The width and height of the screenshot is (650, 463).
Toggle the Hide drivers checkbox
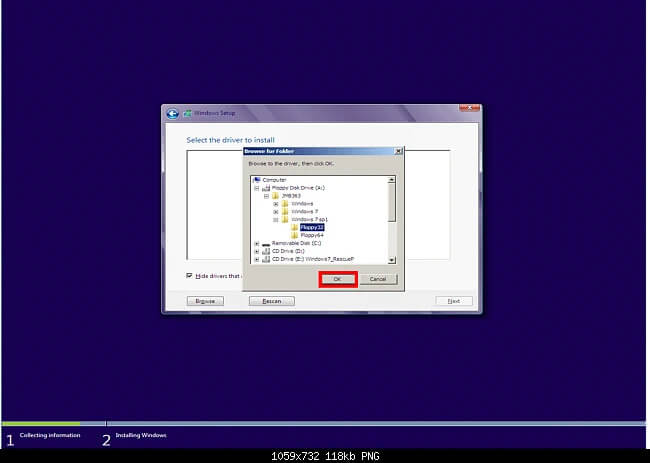[x=190, y=276]
